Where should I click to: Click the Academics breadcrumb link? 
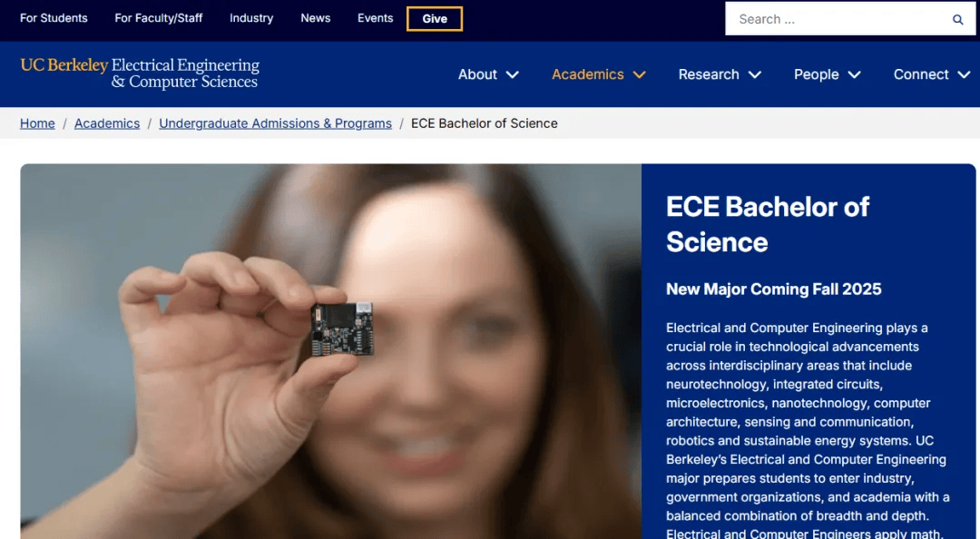coord(107,123)
